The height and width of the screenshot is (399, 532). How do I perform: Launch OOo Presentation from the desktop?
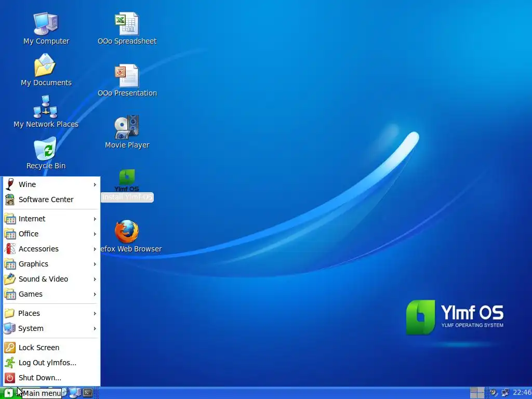pyautogui.click(x=127, y=81)
